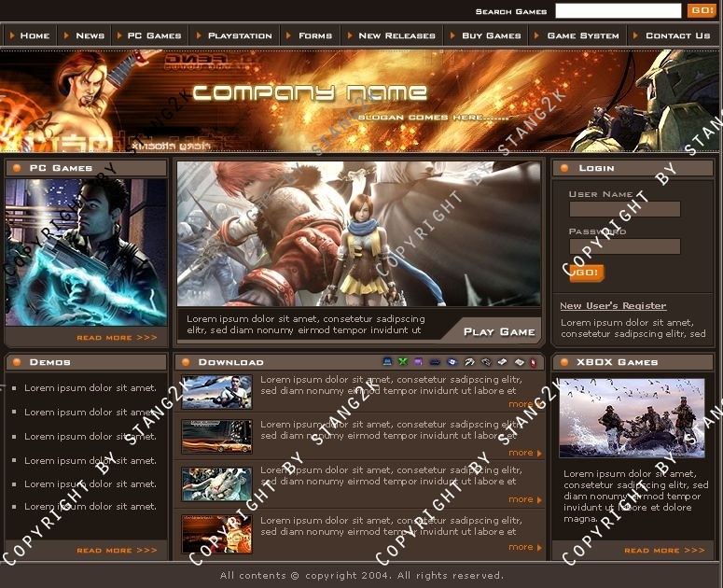Click orange bullet icon next to Demos heading

[x=17, y=362]
